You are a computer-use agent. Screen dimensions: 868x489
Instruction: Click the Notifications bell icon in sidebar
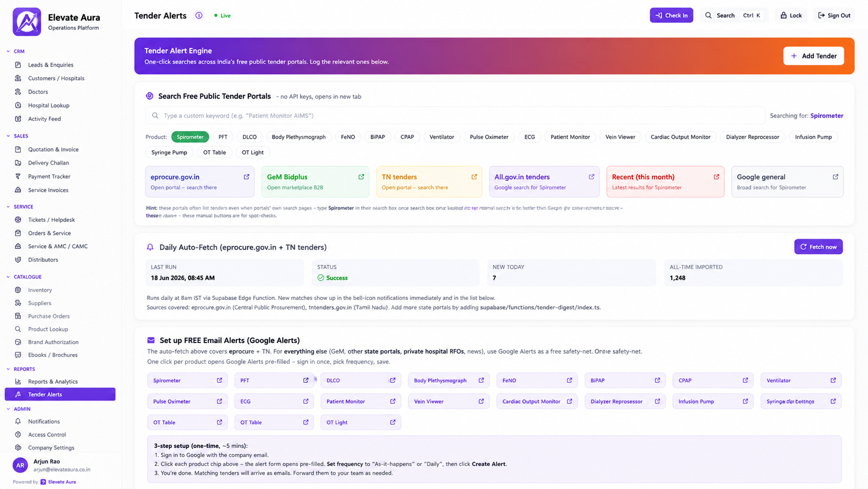tap(18, 421)
